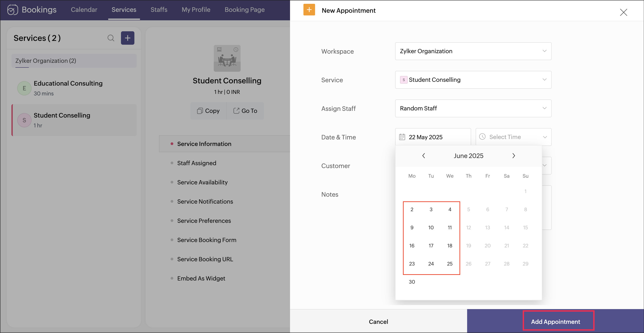Pick June 25 in the calendar

pyautogui.click(x=450, y=264)
